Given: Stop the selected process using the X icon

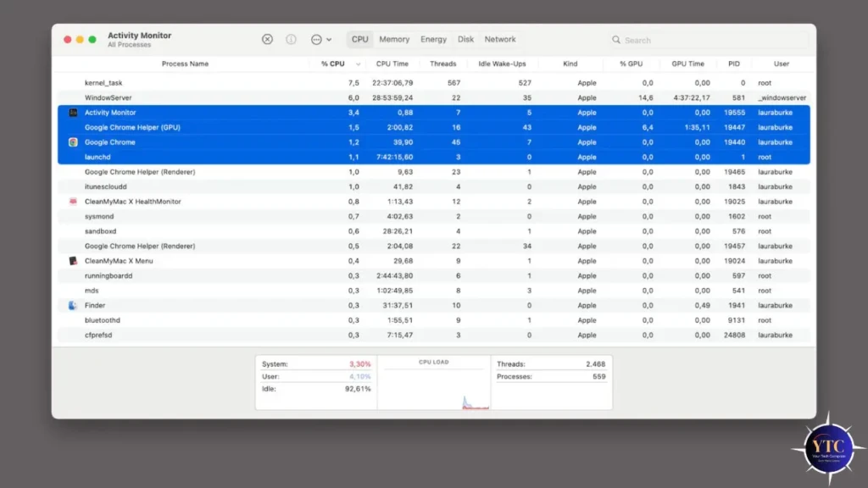Looking at the screenshot, I should click(267, 39).
